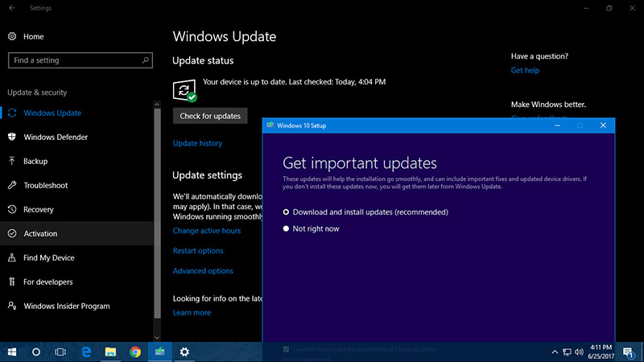Screen dimensions: 644x362
Task: Click the Get help link
Action: click(x=525, y=70)
